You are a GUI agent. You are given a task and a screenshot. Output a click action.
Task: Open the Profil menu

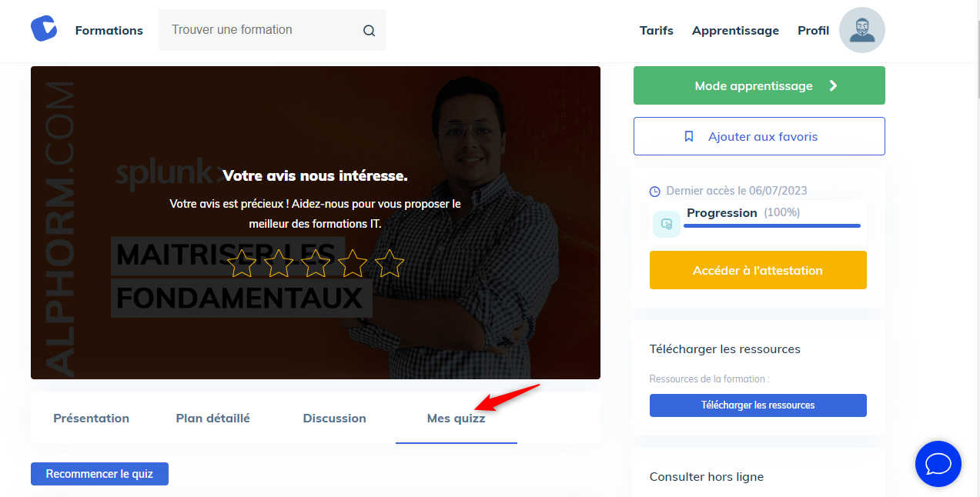point(814,31)
